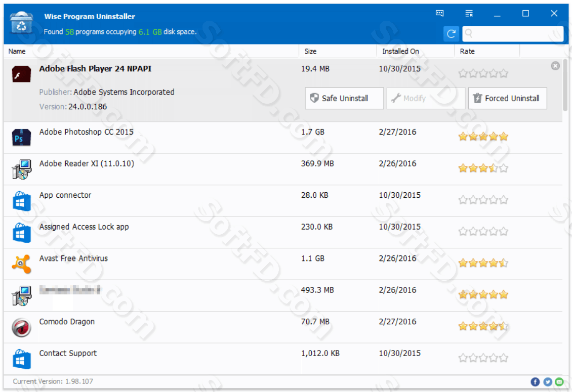Viewport: 572px width, 392px height.
Task: Click the 369.9 MB size value
Action: coord(317,164)
